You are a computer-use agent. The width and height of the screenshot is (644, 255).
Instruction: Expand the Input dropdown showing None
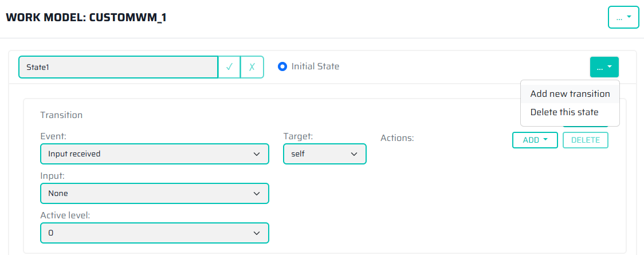pyautogui.click(x=154, y=193)
